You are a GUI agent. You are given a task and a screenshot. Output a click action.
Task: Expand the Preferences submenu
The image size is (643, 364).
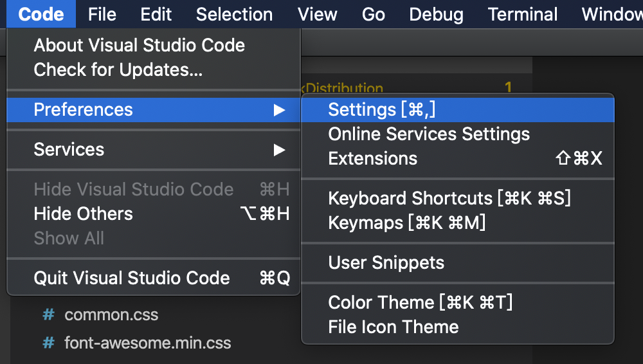[154, 109]
